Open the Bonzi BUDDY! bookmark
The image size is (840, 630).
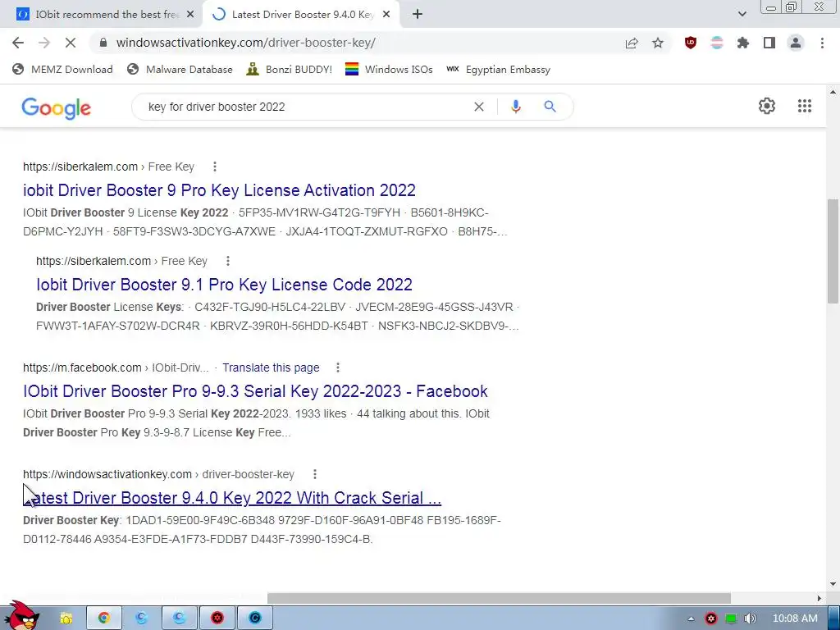click(x=290, y=69)
